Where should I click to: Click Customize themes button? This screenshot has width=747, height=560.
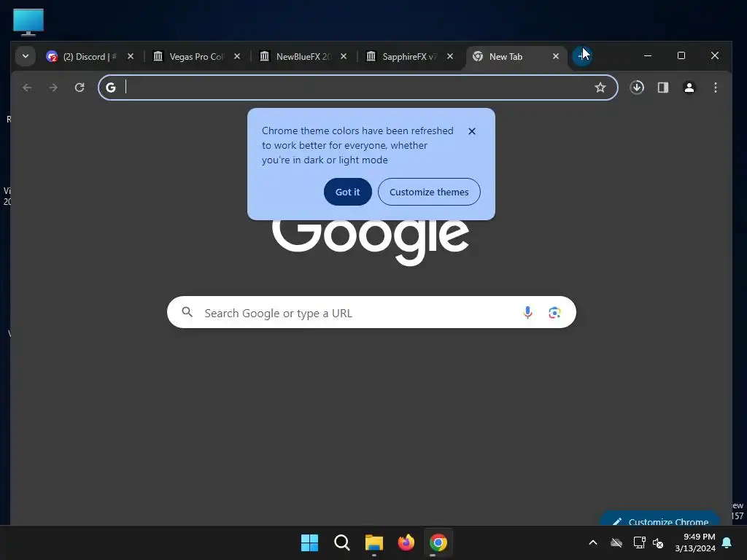[x=429, y=192]
